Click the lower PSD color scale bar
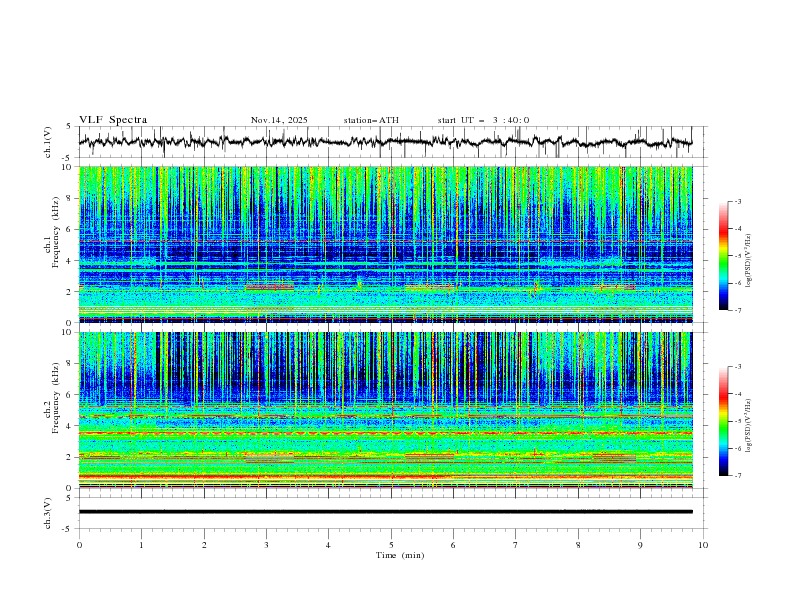Screen dimensions: 792x612 (x=723, y=421)
